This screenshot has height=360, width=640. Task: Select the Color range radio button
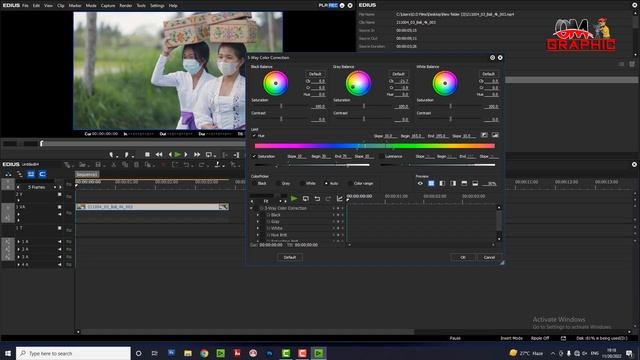click(350, 183)
